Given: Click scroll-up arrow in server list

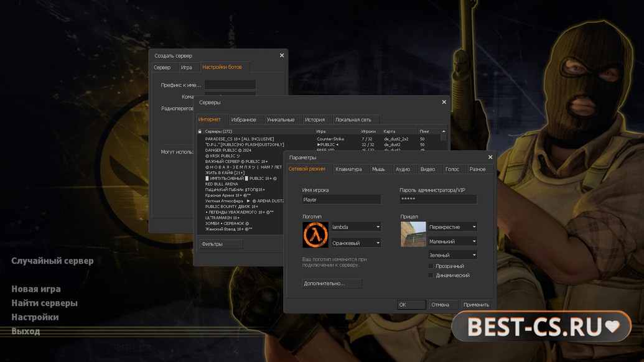Looking at the screenshot, I should (444, 131).
